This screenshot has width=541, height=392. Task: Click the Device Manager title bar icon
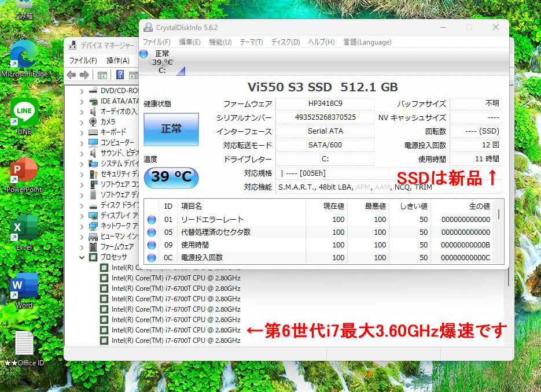[x=72, y=45]
